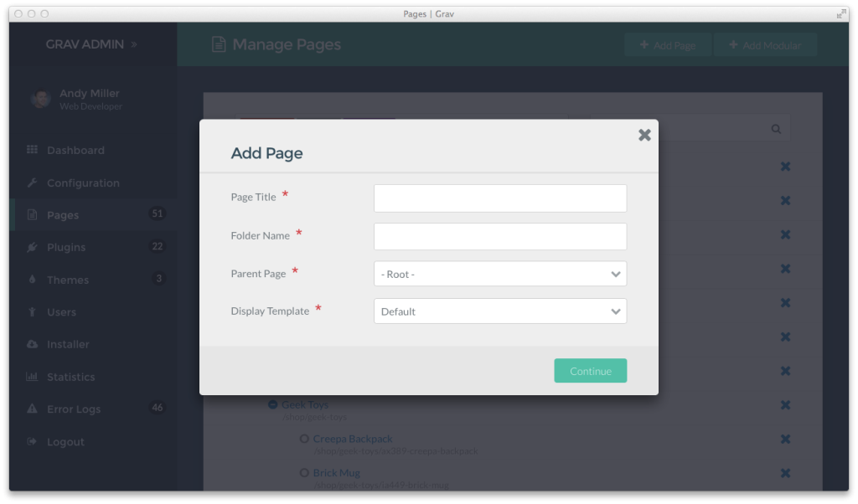858x504 pixels.
Task: Click the Page Title input field
Action: (500, 198)
